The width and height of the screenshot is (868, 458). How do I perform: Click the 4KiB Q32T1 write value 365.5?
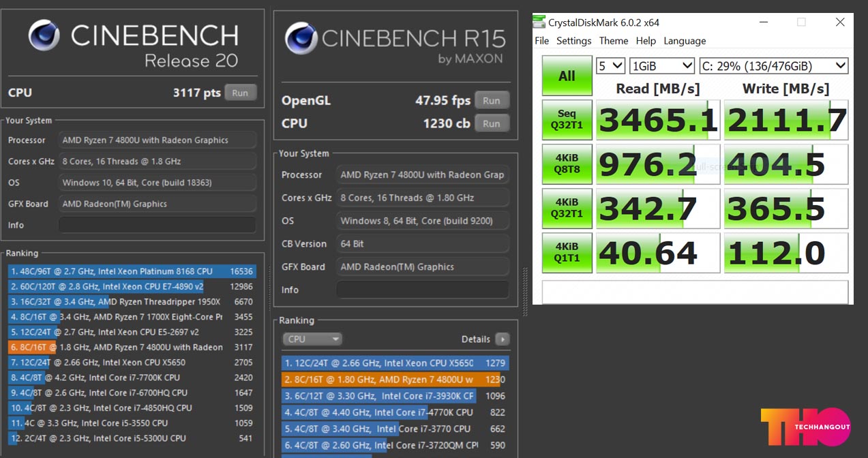786,209
